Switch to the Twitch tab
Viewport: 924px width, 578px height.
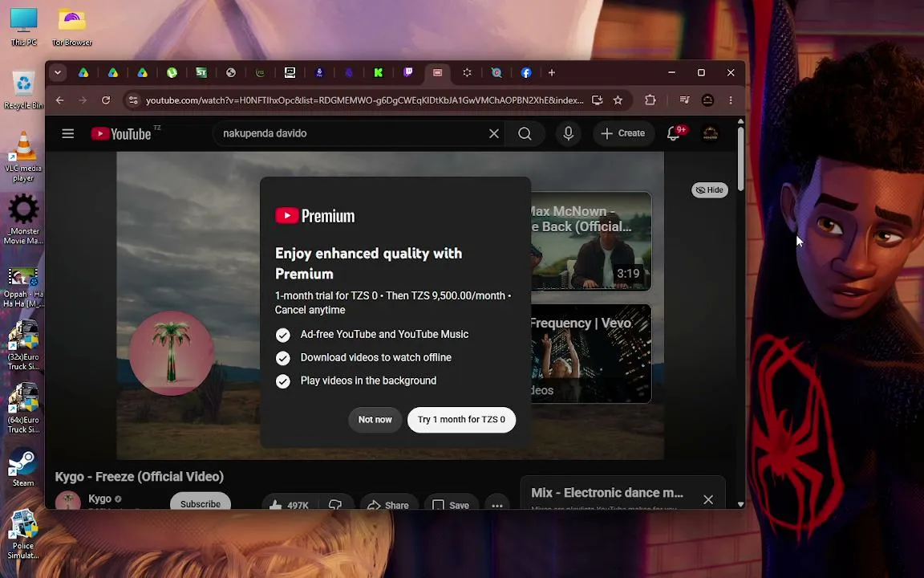coord(407,72)
